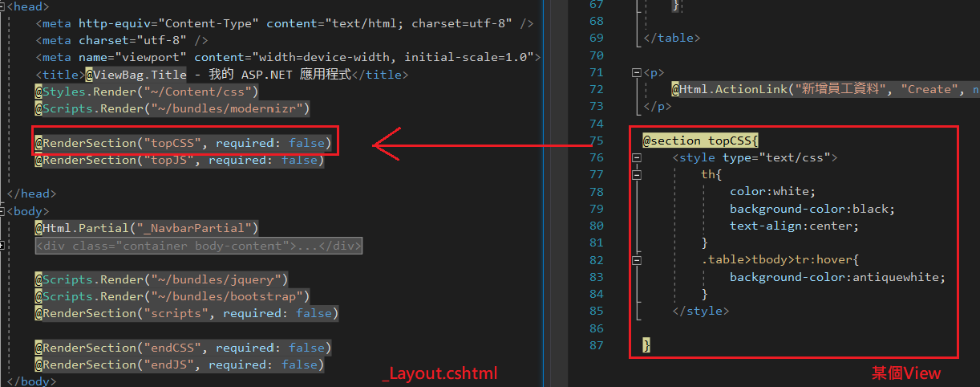Click the background-color:antiquewhite; declaration
Viewport: 980px width, 387px height.
838,277
